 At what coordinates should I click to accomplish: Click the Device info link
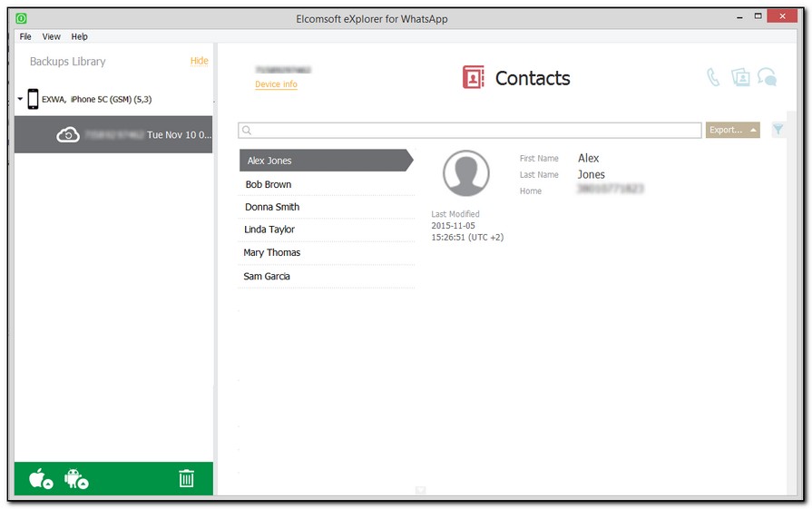[x=276, y=84]
